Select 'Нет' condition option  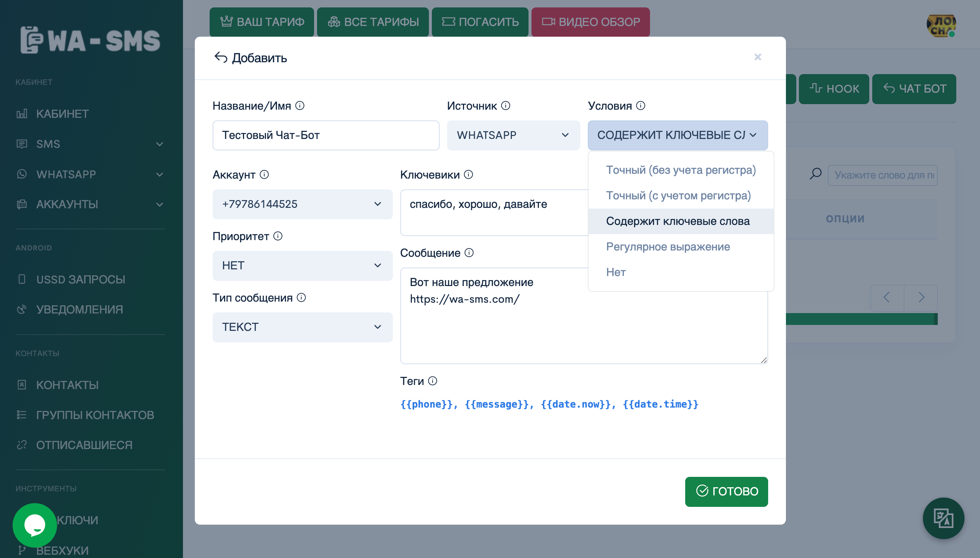[616, 272]
